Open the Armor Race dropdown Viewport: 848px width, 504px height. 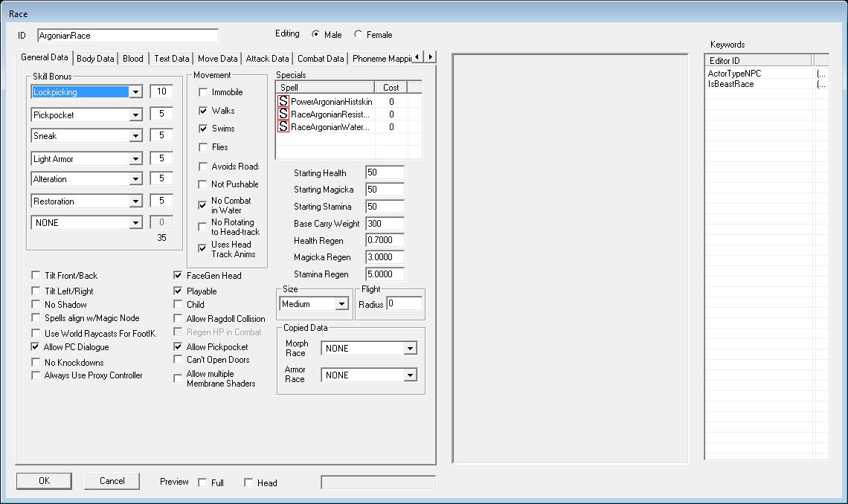[410, 375]
